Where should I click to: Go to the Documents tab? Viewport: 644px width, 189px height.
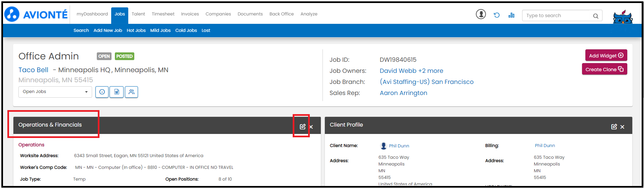tap(250, 14)
